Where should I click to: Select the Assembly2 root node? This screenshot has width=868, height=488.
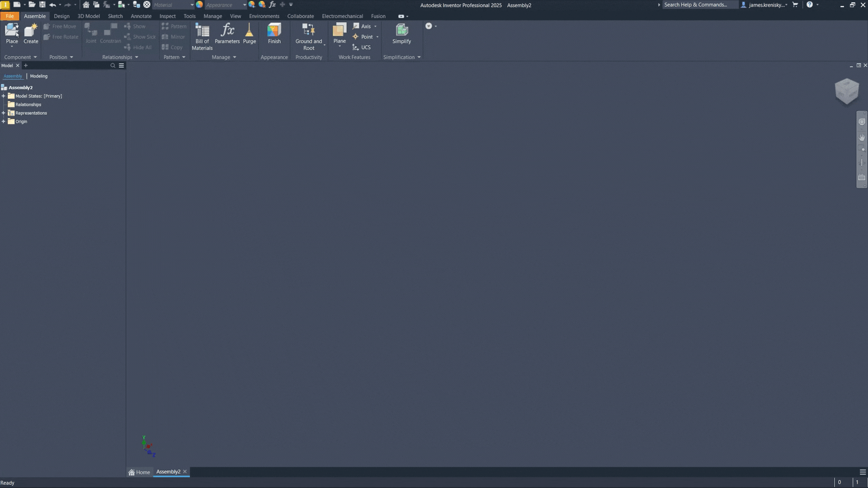tap(20, 87)
